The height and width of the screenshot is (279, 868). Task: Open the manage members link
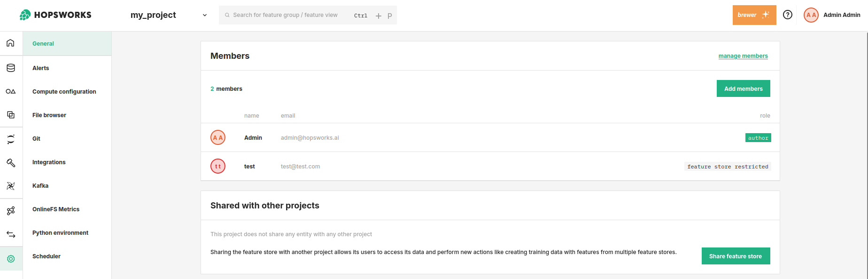[743, 56]
